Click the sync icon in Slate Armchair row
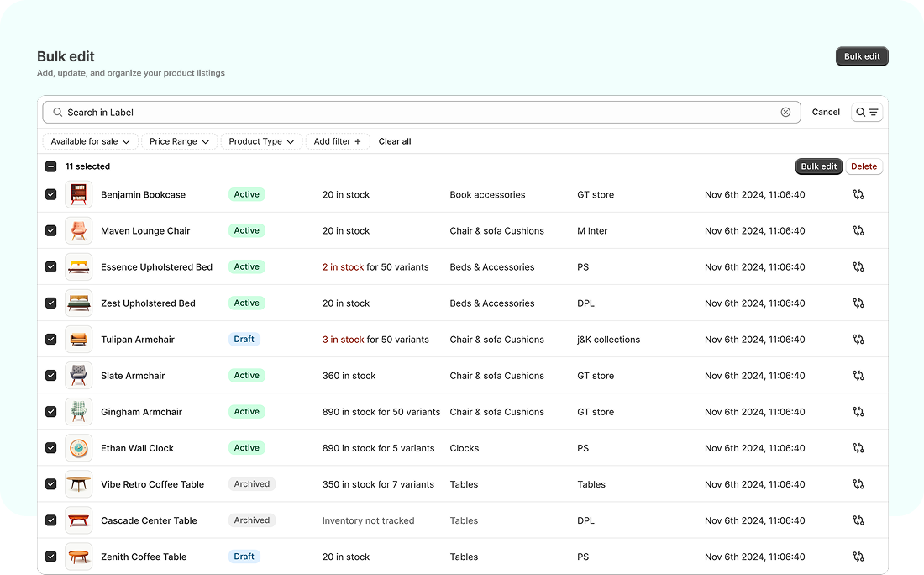924x575 pixels. (x=858, y=376)
